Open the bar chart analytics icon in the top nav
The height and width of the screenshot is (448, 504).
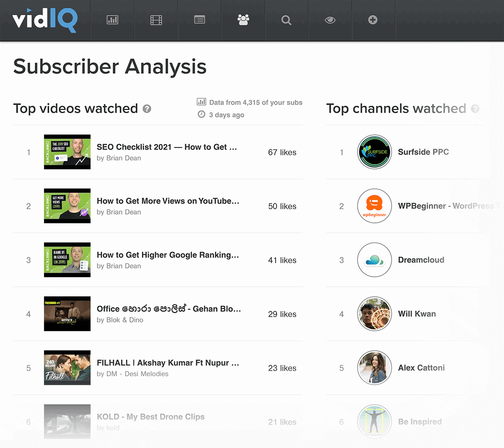tap(112, 20)
